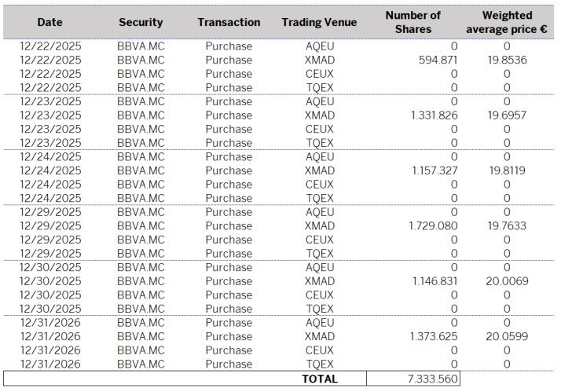Click the Number of Shares header
This screenshot has width=561, height=392.
click(412, 22)
